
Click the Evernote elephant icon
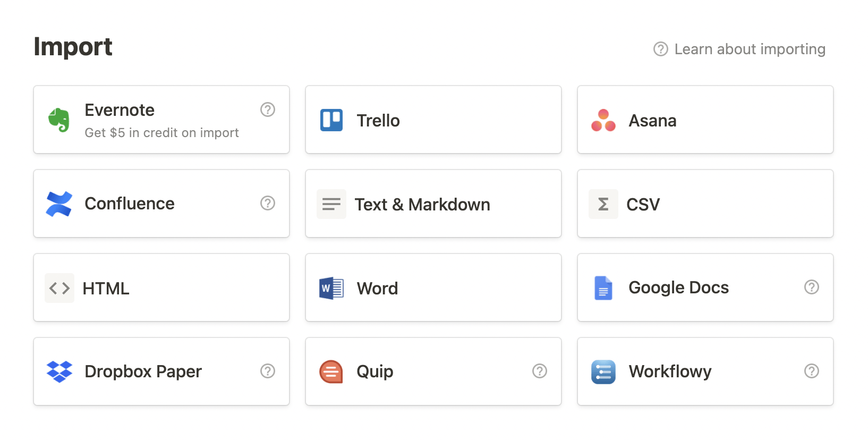(59, 120)
